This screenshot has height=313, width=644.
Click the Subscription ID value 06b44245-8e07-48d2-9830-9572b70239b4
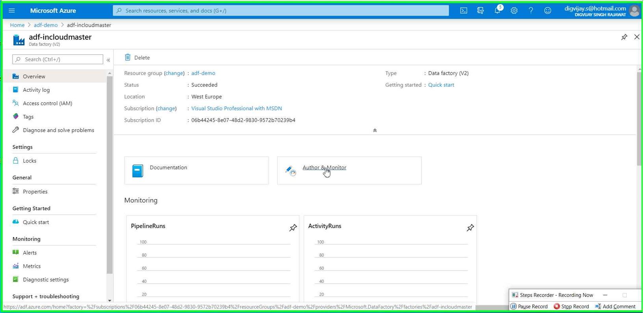[x=243, y=120]
